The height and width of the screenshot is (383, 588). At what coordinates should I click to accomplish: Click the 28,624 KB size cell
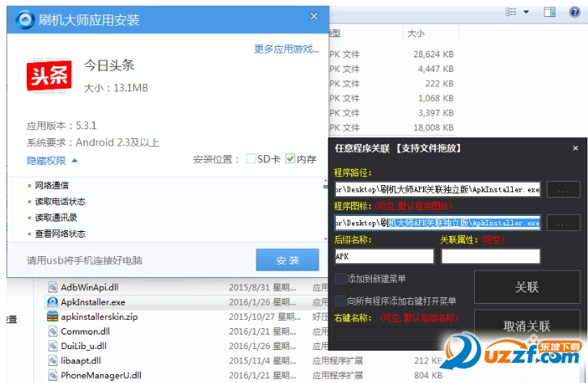point(434,54)
